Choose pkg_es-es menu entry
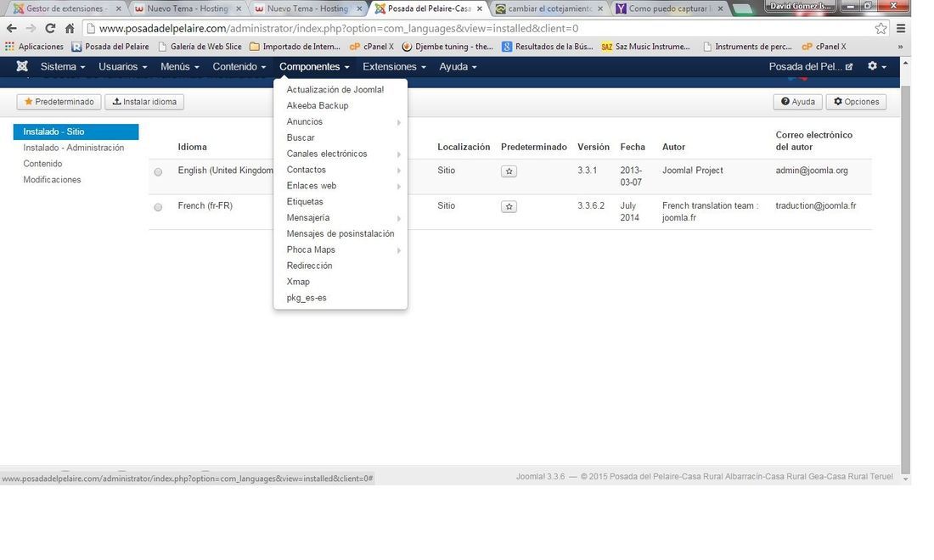This screenshot has width=934, height=560. (x=340, y=298)
